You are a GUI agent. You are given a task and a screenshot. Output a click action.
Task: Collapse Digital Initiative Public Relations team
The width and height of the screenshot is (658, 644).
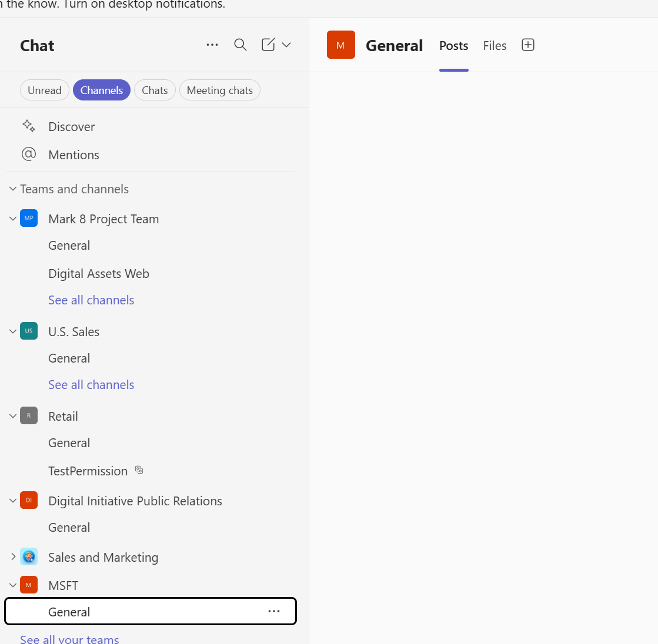click(13, 501)
